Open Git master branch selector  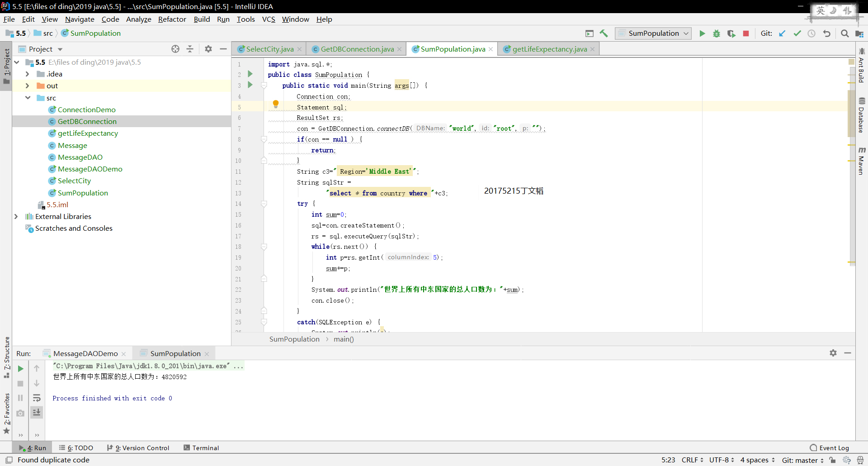pos(803,460)
